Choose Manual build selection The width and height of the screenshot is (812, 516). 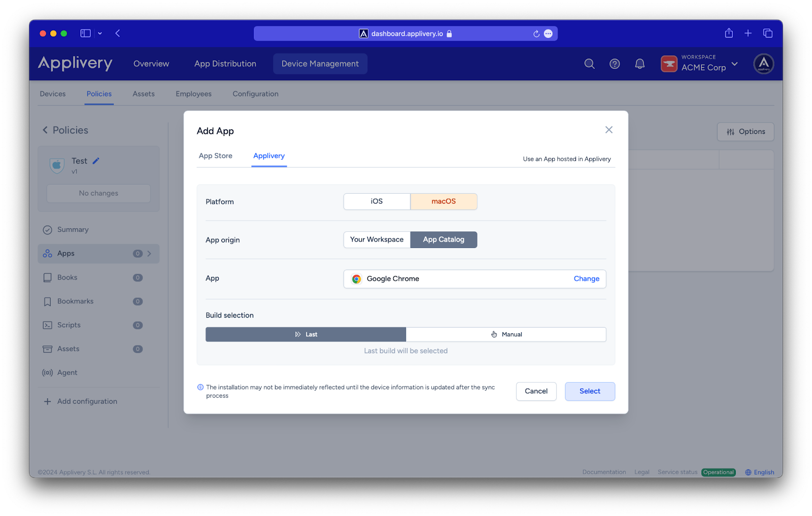pyautogui.click(x=506, y=334)
